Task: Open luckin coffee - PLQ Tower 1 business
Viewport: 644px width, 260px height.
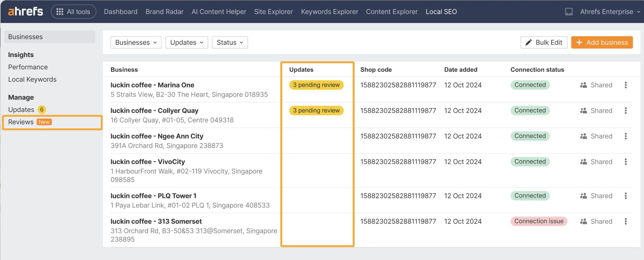Action: pos(153,196)
